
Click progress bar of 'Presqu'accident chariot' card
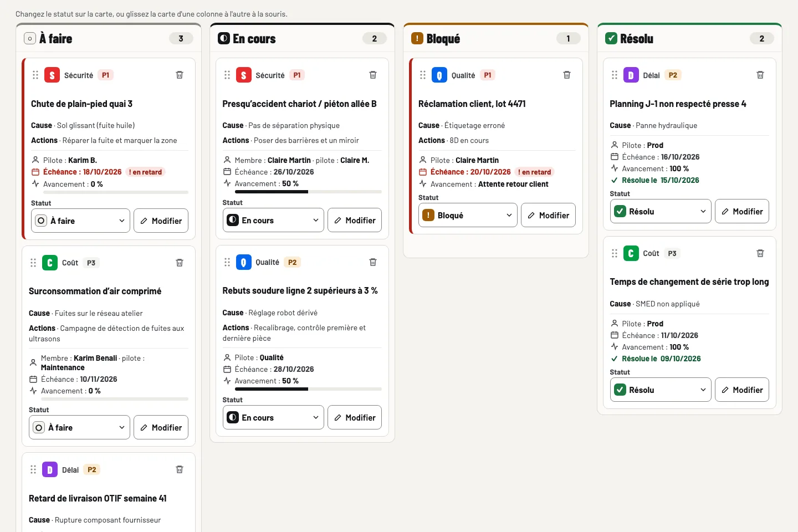pyautogui.click(x=308, y=192)
